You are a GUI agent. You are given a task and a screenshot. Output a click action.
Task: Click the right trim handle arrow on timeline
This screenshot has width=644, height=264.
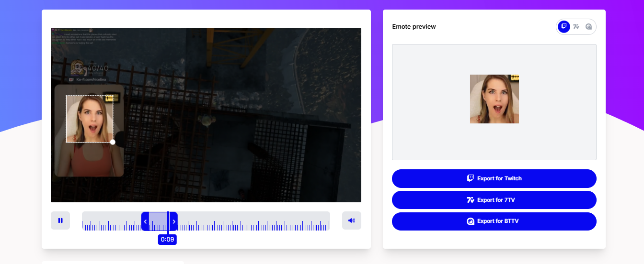[x=174, y=221]
